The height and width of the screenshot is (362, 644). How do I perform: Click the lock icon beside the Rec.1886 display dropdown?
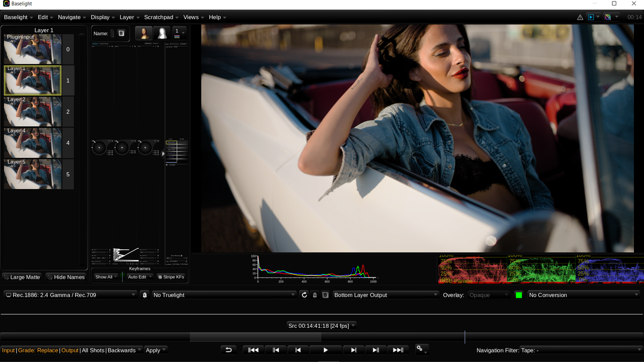(145, 295)
